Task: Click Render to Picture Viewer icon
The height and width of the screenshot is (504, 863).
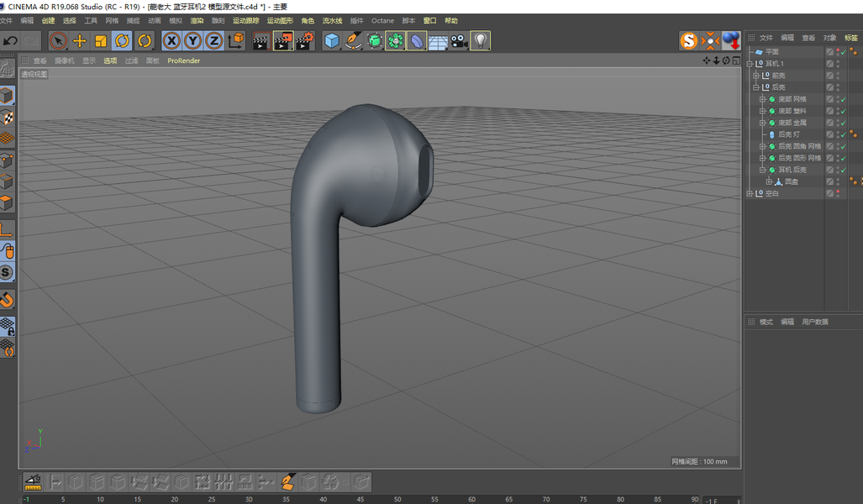Action: (x=283, y=40)
